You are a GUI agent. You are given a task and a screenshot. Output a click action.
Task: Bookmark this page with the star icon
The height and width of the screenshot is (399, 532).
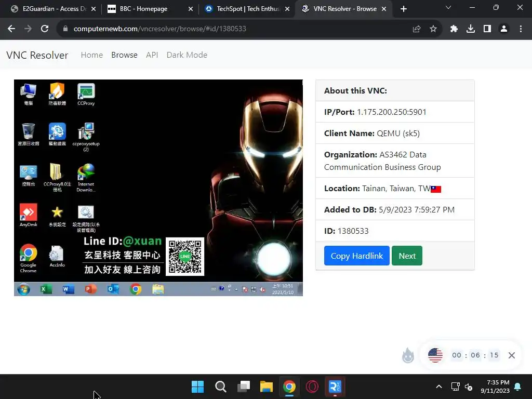tap(433, 29)
